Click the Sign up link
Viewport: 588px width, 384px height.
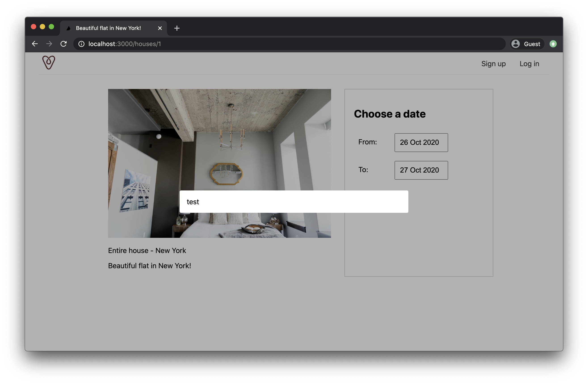pyautogui.click(x=493, y=64)
